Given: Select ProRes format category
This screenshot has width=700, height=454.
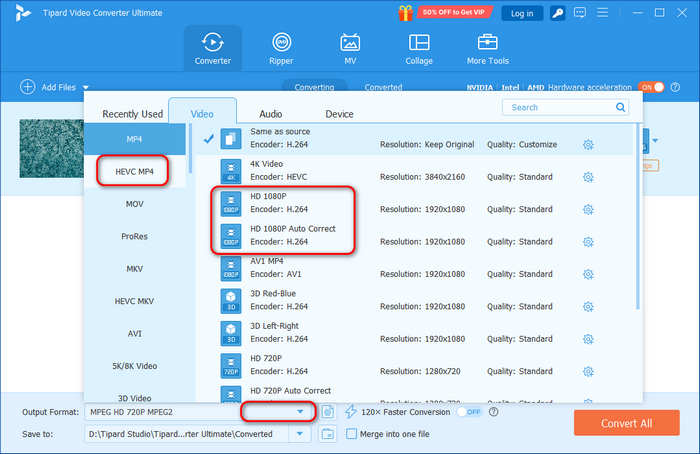Looking at the screenshot, I should point(134,237).
